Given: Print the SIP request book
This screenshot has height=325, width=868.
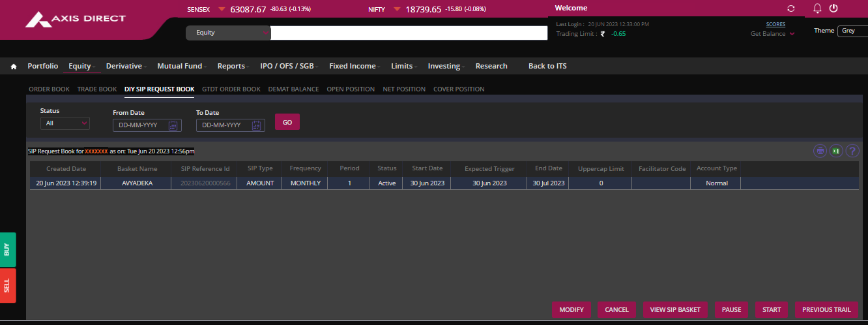Looking at the screenshot, I should click(x=820, y=151).
